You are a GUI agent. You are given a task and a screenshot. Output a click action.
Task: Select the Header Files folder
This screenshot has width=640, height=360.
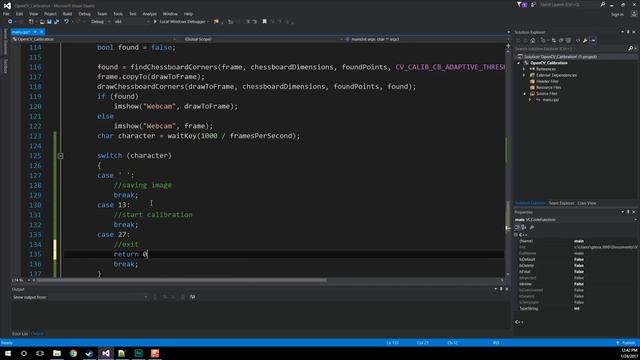pos(547,81)
